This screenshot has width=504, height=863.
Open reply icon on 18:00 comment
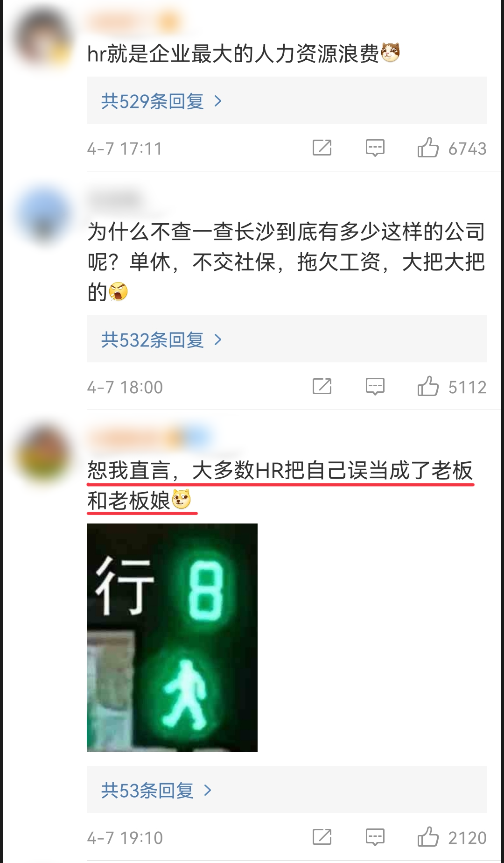pos(375,387)
